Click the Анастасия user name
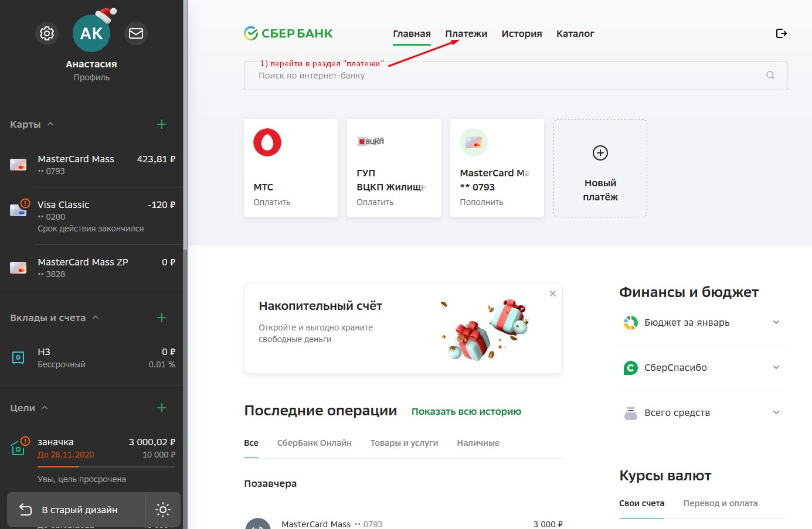 (x=91, y=64)
